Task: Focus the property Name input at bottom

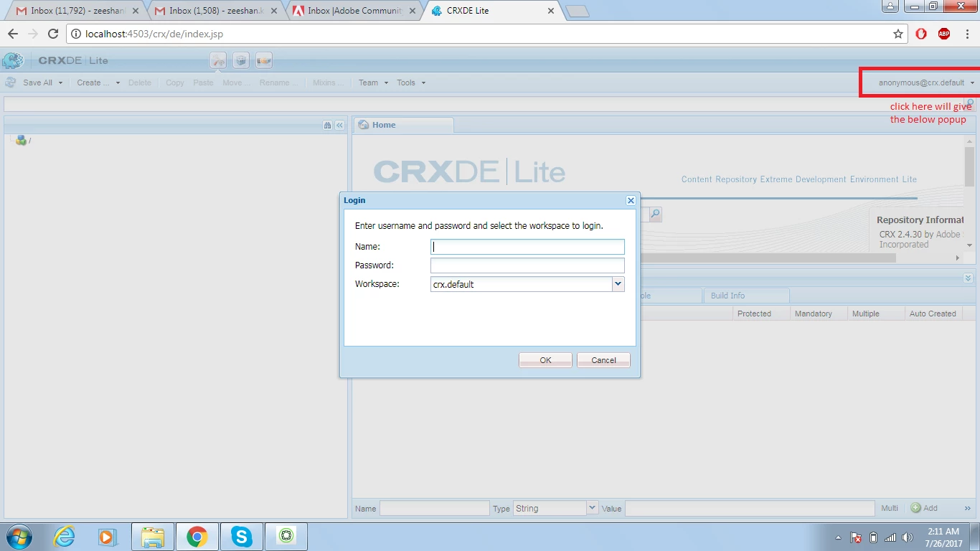Action: 434,508
